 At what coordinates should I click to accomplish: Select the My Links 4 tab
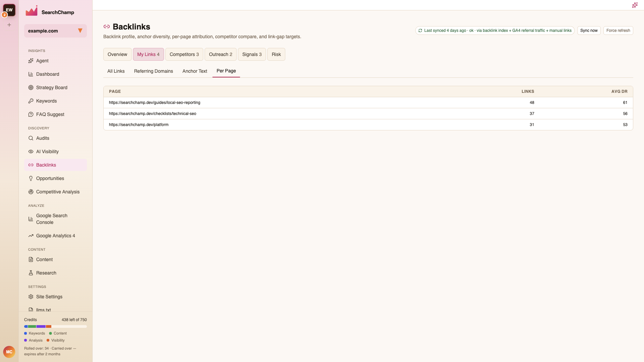(148, 54)
